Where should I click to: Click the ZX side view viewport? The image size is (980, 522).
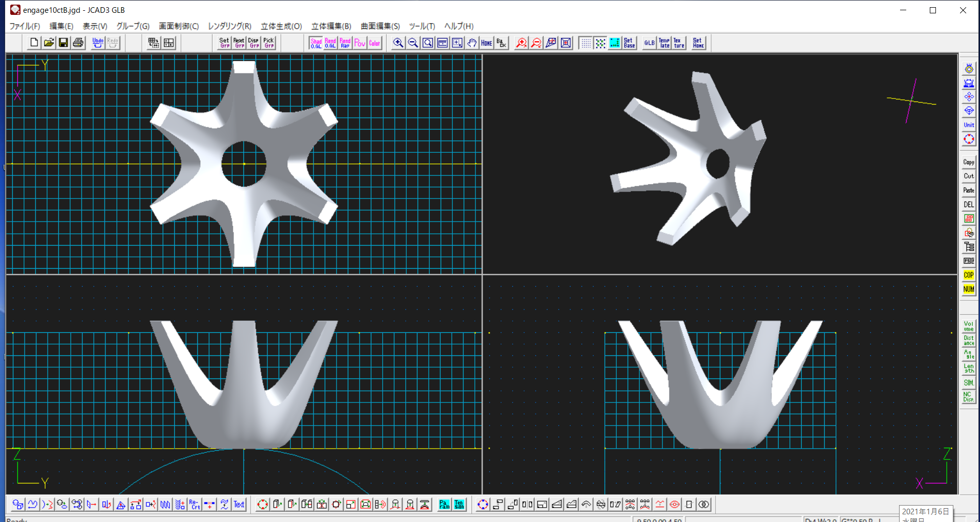coord(720,385)
